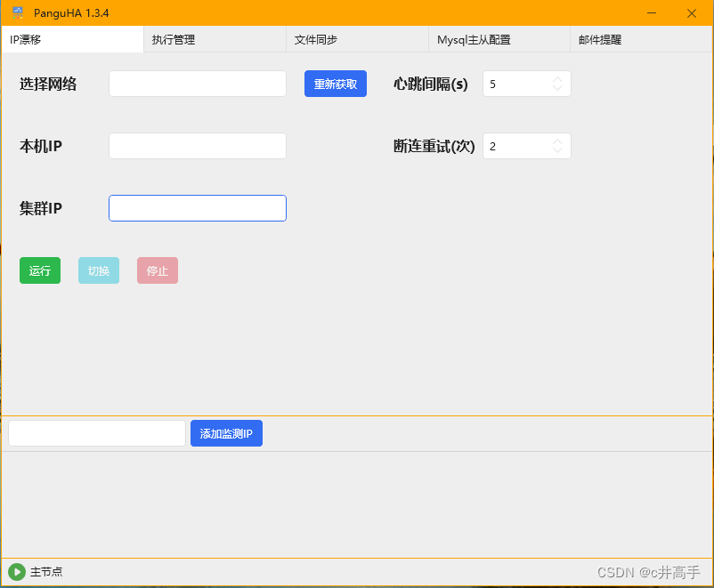
Task: Click the pink 停止 button
Action: (157, 270)
